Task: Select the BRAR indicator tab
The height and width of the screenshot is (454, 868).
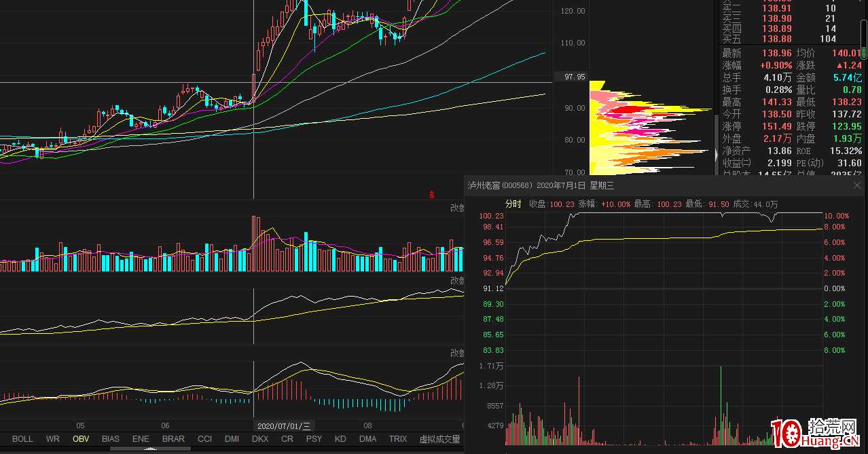Action: [173, 439]
